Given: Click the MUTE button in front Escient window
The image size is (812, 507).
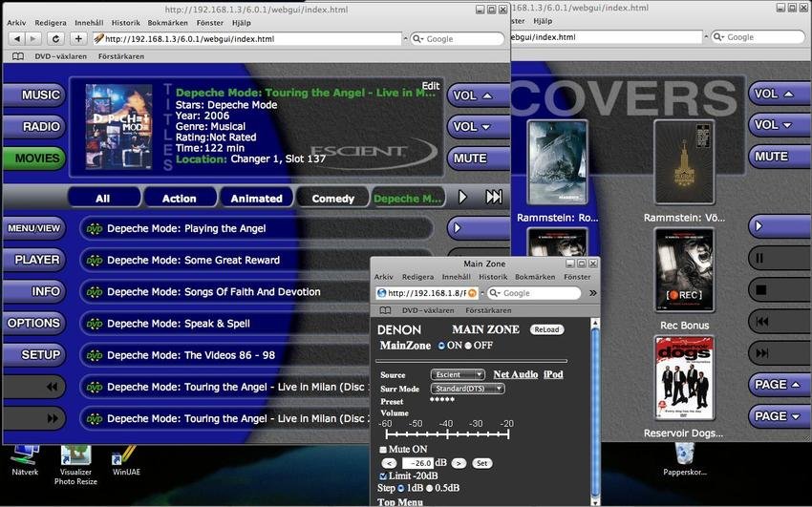Looking at the screenshot, I should pos(478,158).
